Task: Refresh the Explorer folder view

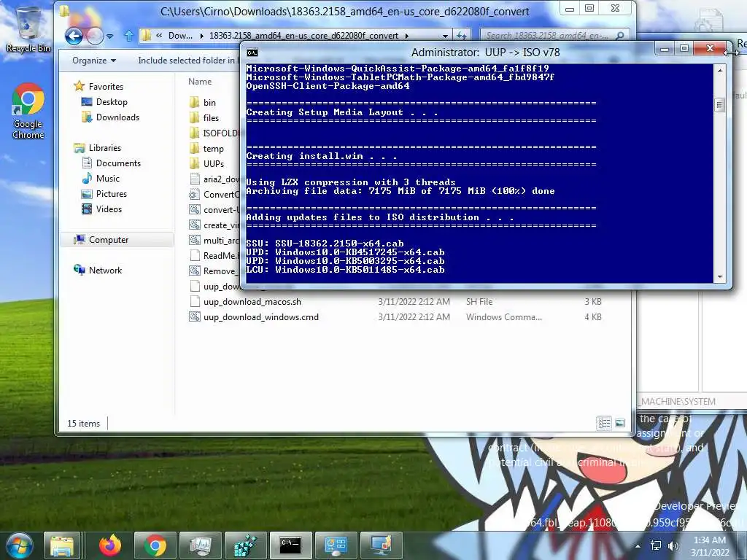Action: pyautogui.click(x=462, y=36)
